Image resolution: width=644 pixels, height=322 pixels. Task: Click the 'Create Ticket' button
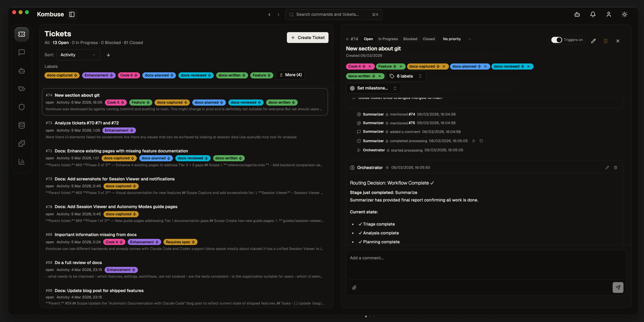[307, 37]
